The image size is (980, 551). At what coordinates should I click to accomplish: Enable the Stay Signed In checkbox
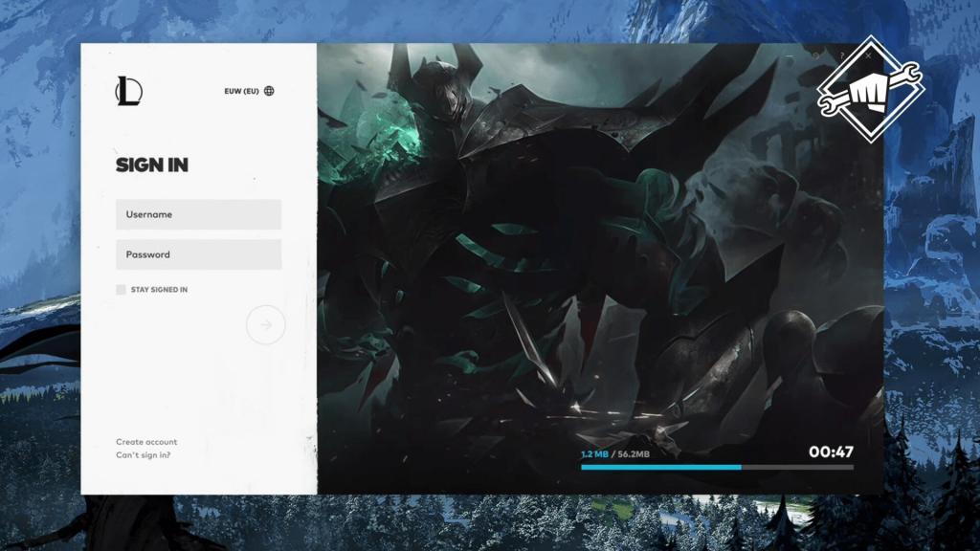tap(121, 289)
